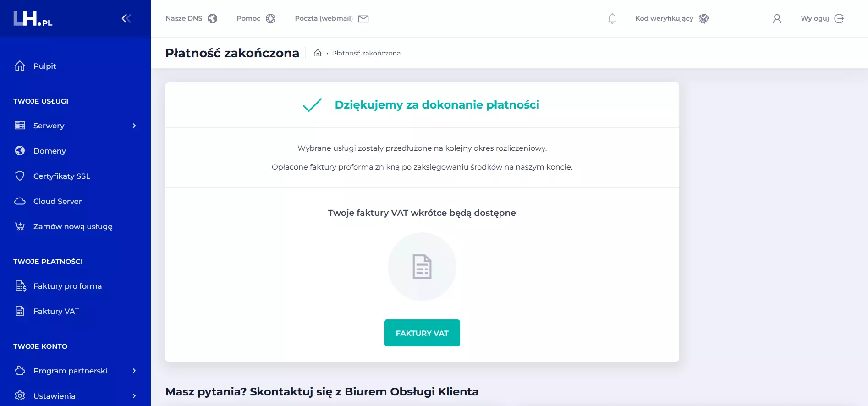Open the user profile icon
868x406 pixels.
click(777, 18)
